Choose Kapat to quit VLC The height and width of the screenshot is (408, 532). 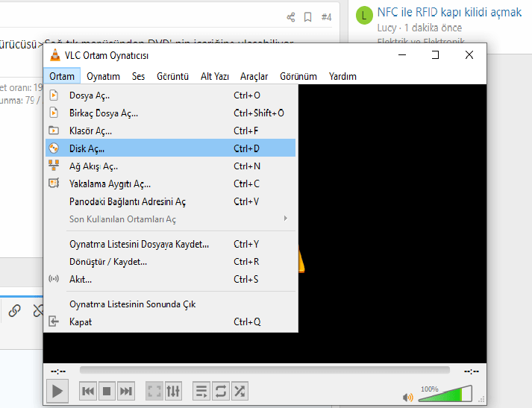[170, 322]
